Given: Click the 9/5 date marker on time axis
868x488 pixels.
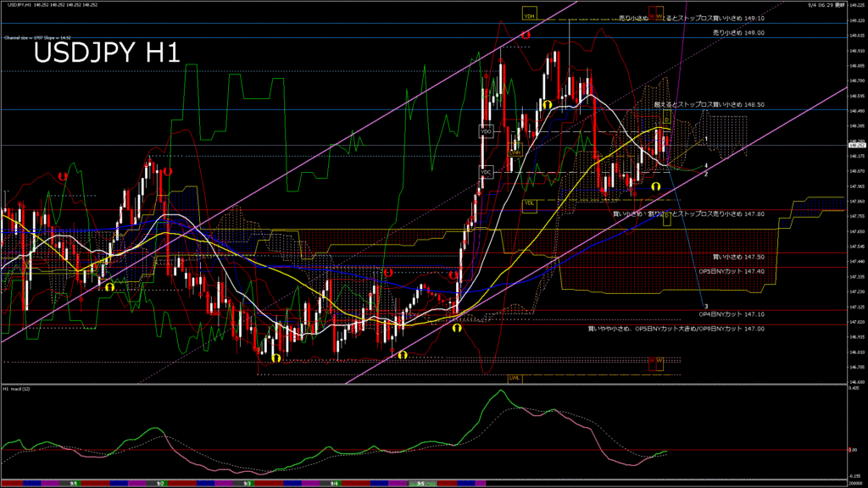Looking at the screenshot, I should pos(420,483).
